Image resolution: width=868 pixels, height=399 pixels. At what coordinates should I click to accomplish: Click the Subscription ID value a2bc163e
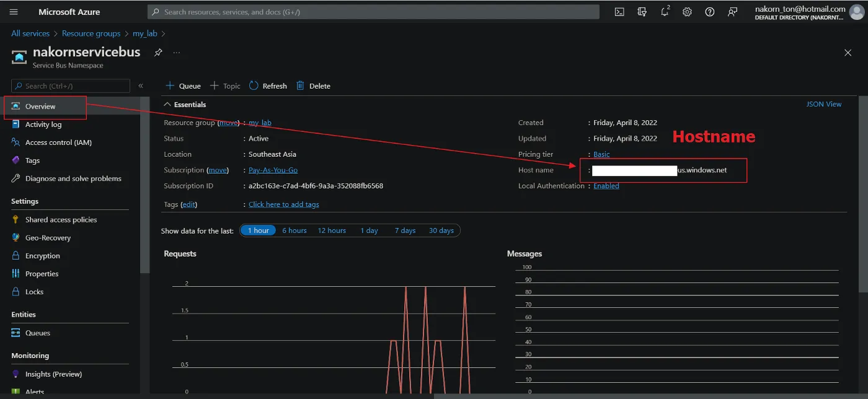point(316,186)
